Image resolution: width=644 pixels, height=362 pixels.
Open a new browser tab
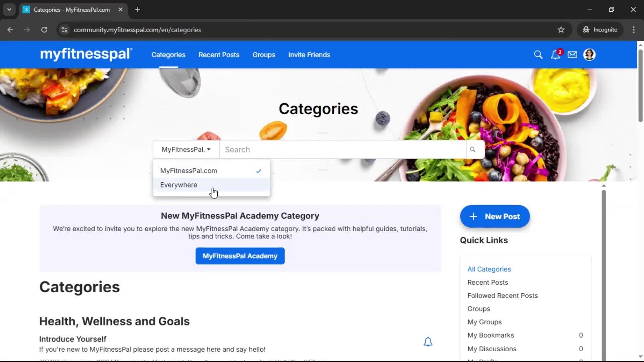pos(138,9)
